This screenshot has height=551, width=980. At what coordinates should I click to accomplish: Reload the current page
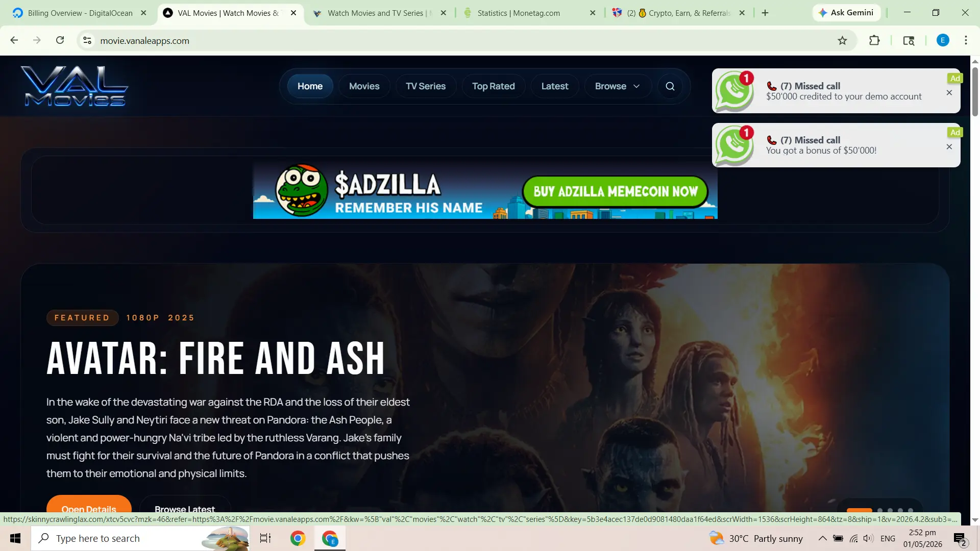click(x=60, y=40)
